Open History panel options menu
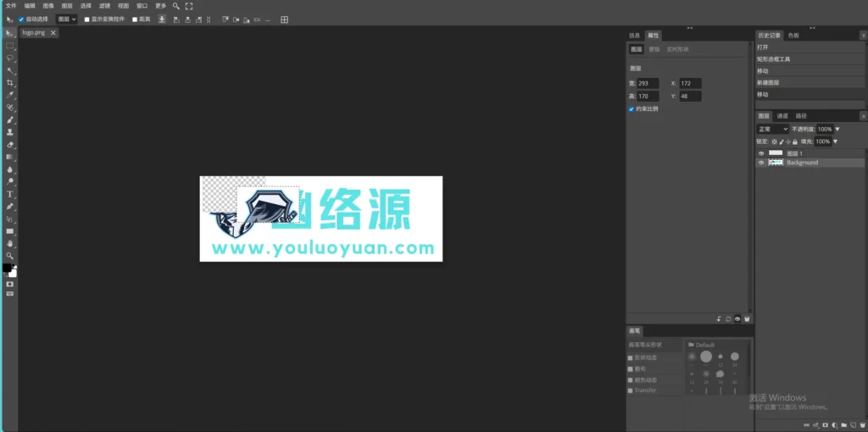This screenshot has height=432, width=868. coord(864,36)
